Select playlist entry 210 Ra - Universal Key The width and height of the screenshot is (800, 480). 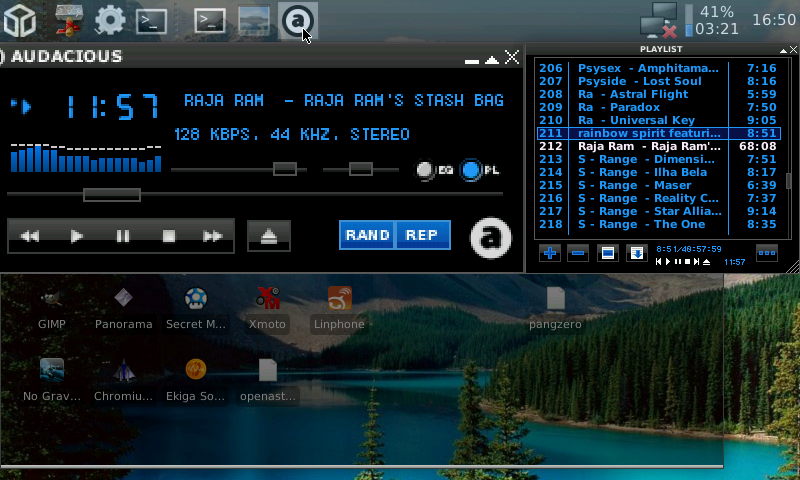pos(658,120)
